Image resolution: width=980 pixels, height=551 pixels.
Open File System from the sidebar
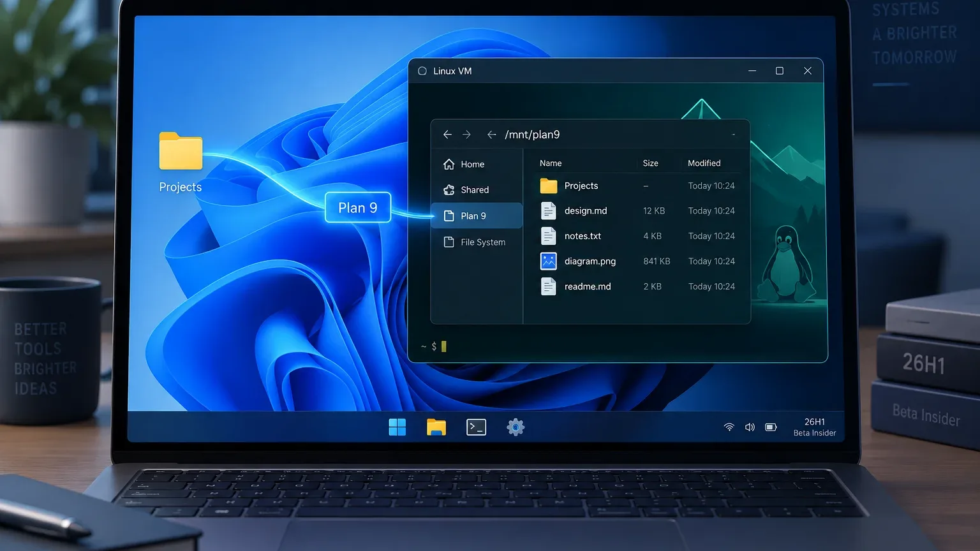tap(477, 242)
